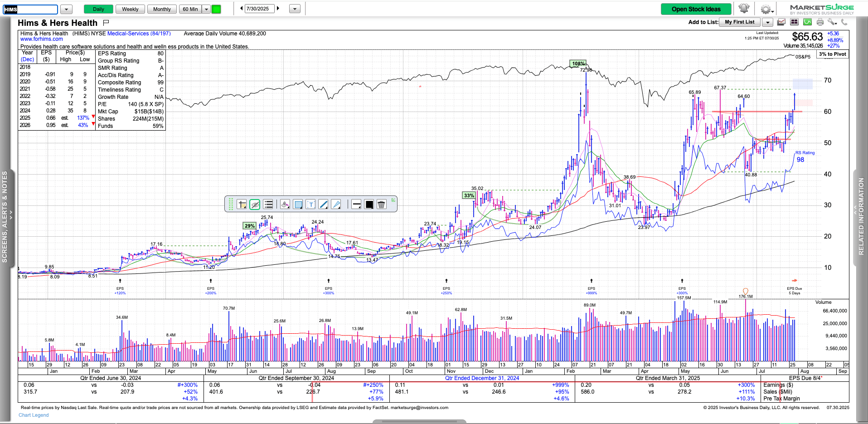Open the intraday interval dropdown arrow
The width and height of the screenshot is (868, 424).
click(x=206, y=9)
